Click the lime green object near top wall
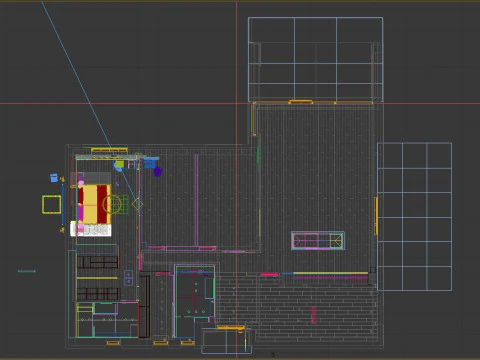 tap(119, 164)
